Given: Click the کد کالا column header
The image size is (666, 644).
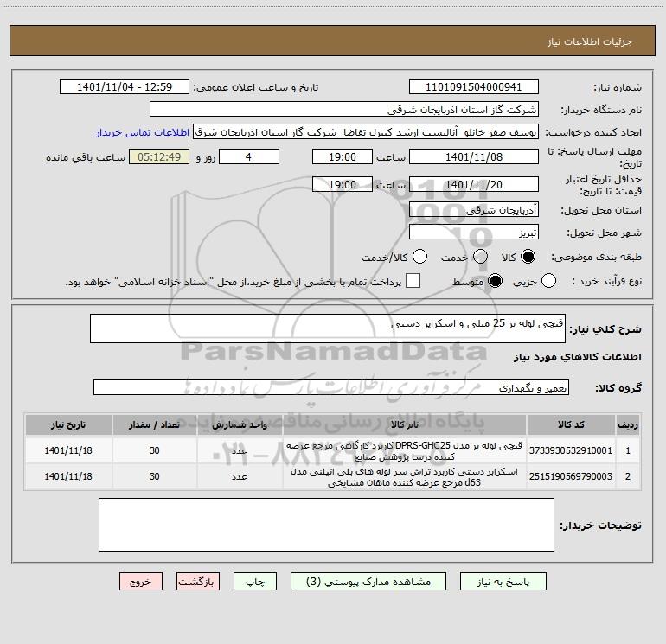Looking at the screenshot, I should [x=571, y=424].
